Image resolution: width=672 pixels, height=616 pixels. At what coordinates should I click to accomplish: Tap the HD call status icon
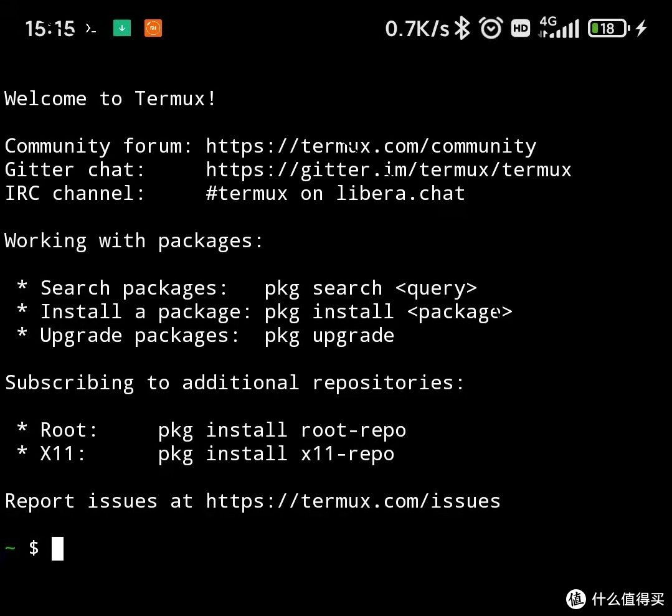[521, 29]
